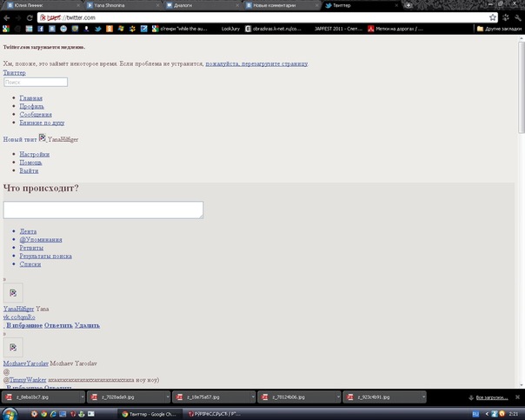Reload the page with the refresh icon
The width and height of the screenshot is (525, 420).
[x=30, y=17]
